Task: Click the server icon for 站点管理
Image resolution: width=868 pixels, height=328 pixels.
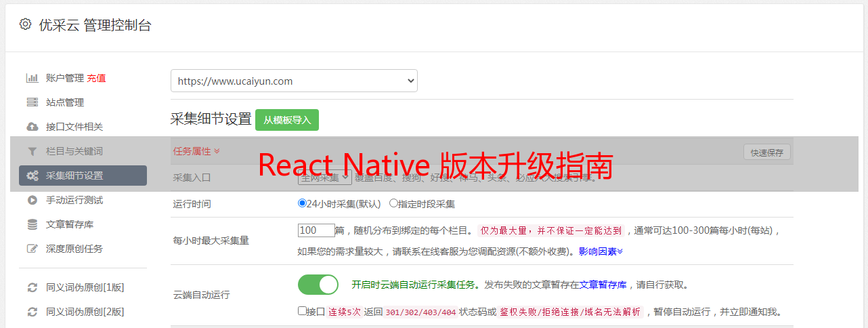Action: click(32, 102)
